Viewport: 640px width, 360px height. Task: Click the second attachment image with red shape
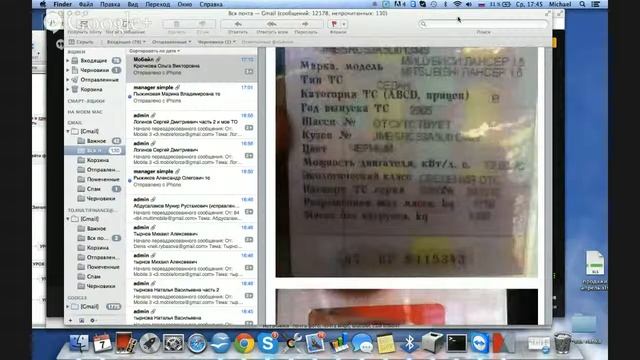407,307
